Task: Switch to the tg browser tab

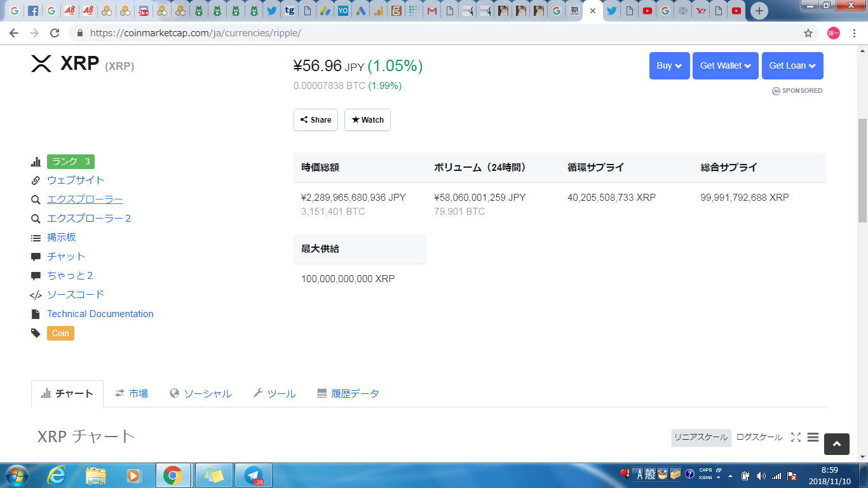Action: click(290, 11)
